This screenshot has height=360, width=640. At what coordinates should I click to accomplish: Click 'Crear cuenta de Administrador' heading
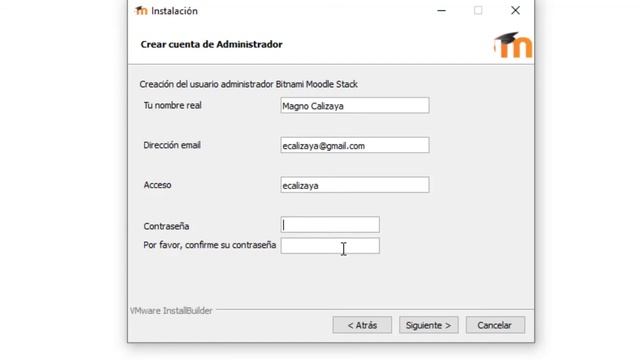211,44
